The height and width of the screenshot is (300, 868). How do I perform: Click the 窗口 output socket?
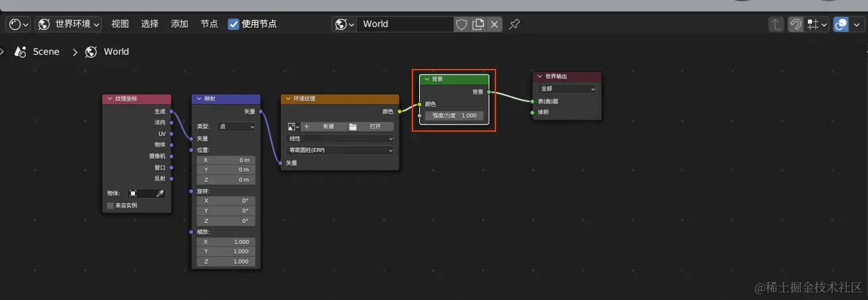click(171, 167)
